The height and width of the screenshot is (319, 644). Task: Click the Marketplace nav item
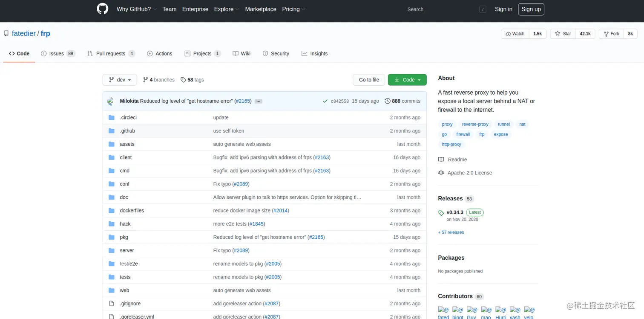[261, 9]
